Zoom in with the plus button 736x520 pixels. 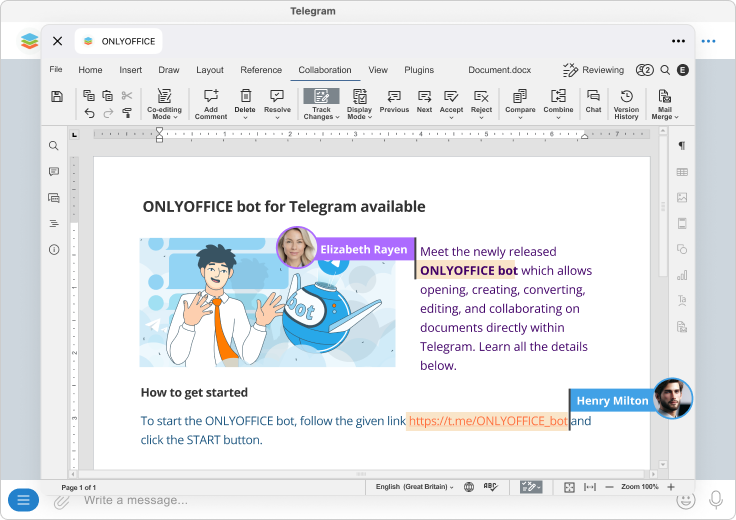tap(671, 487)
